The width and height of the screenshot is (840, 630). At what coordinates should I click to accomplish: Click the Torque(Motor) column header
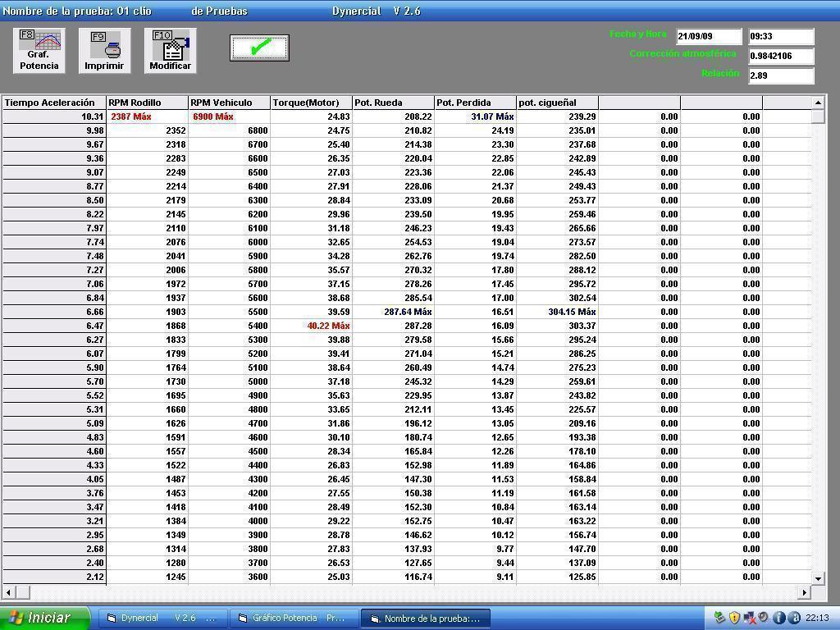(311, 103)
